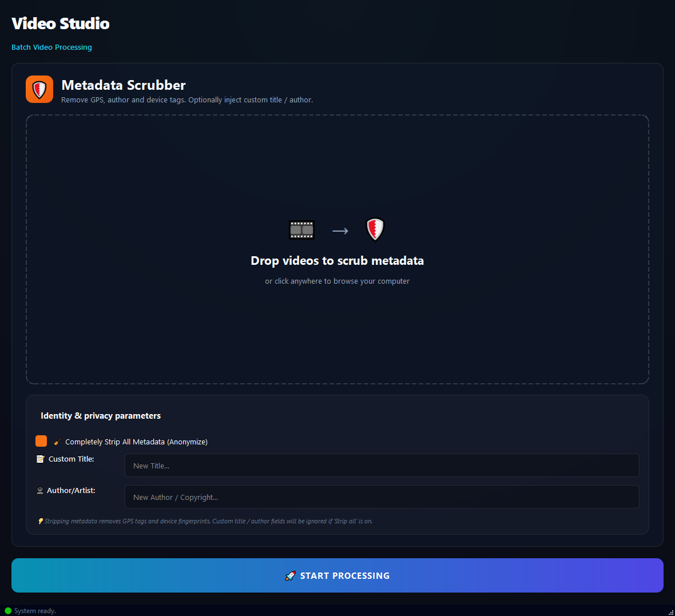This screenshot has width=675, height=616.
Task: Click the START PROCESSING button
Action: pos(337,575)
